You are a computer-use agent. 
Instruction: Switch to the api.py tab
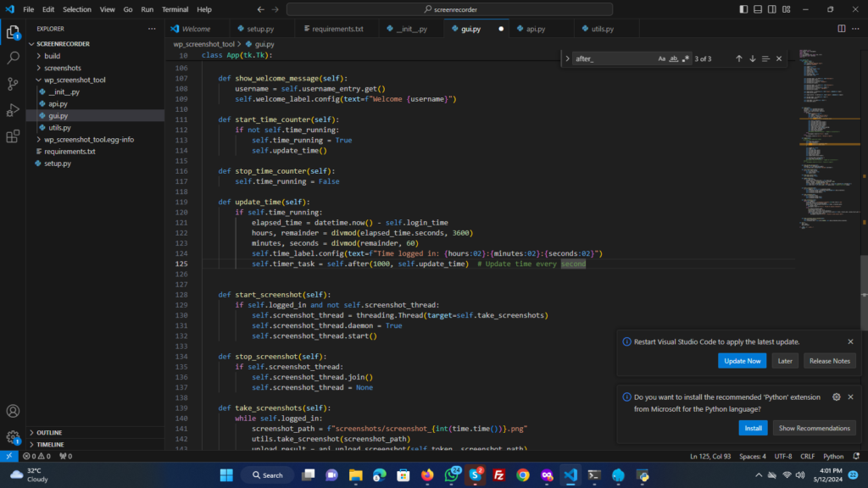(536, 29)
